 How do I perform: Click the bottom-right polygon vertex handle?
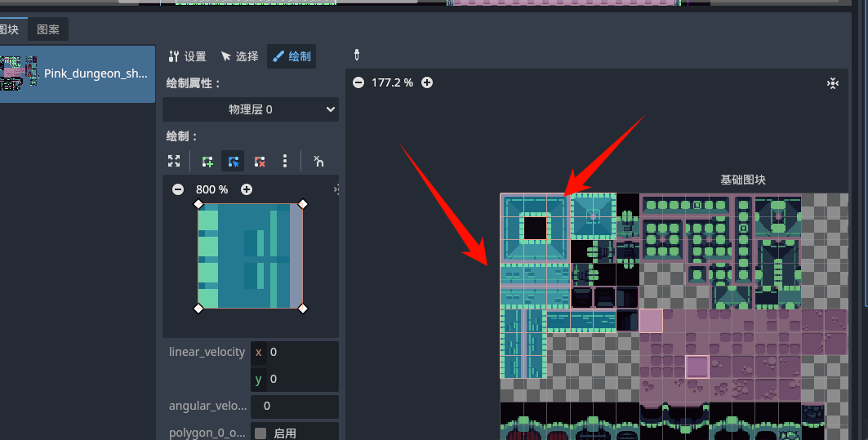pos(302,309)
